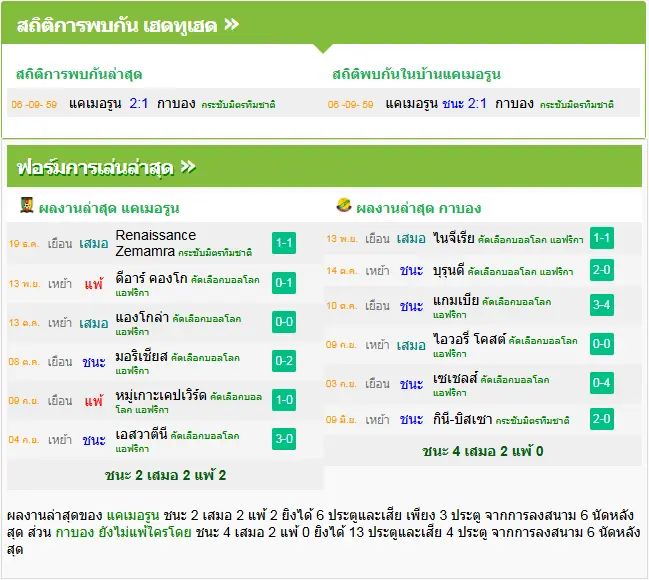Screen dimensions: 649x580
Task: Click กระชับมิตรทีมชาติ label in latest meetings row
Action: [x=238, y=104]
